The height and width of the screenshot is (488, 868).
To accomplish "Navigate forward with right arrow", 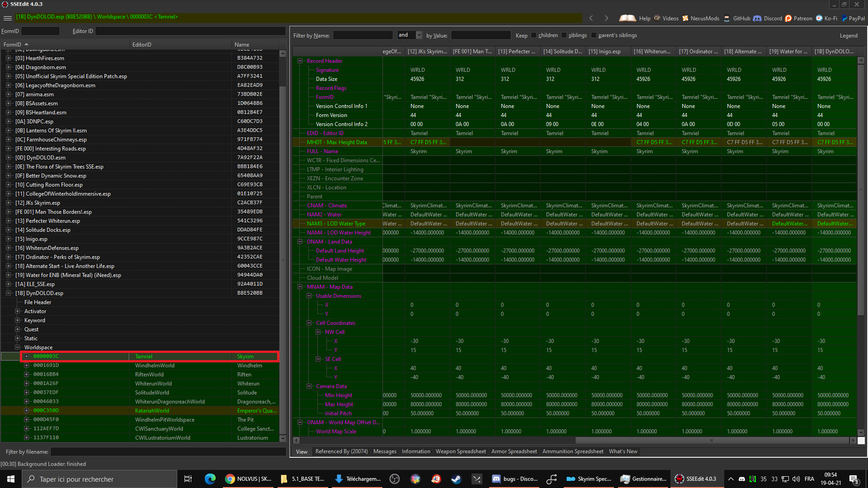I will pos(606,18).
